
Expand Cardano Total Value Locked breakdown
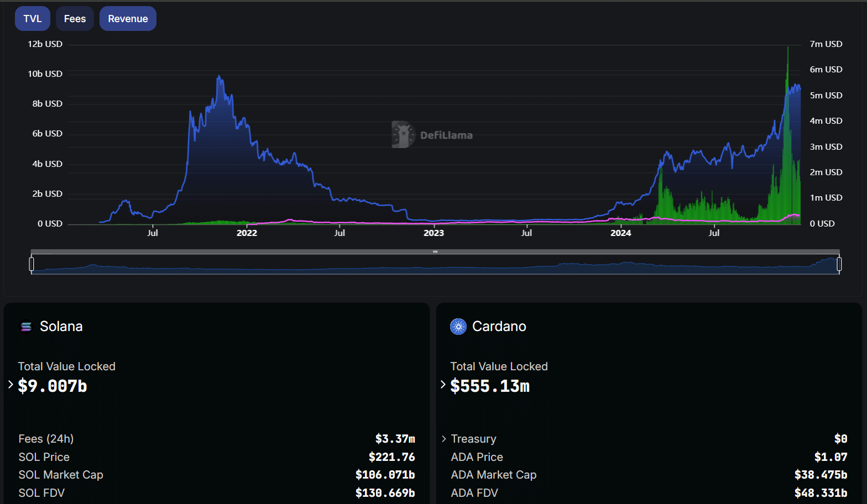pos(443,385)
